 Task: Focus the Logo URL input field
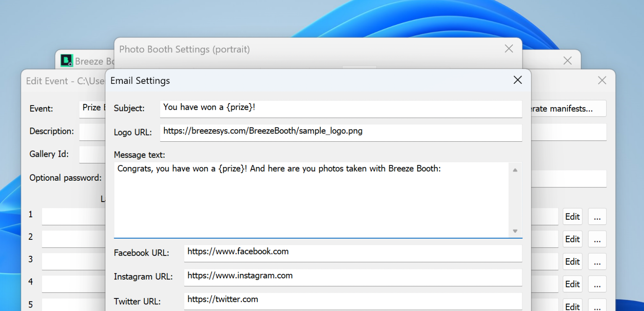[x=341, y=131]
